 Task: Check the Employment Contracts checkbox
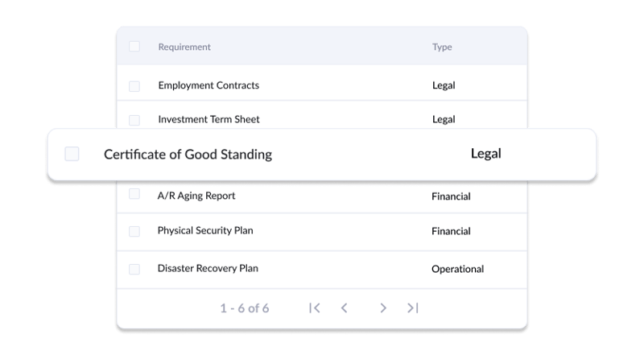click(x=134, y=86)
